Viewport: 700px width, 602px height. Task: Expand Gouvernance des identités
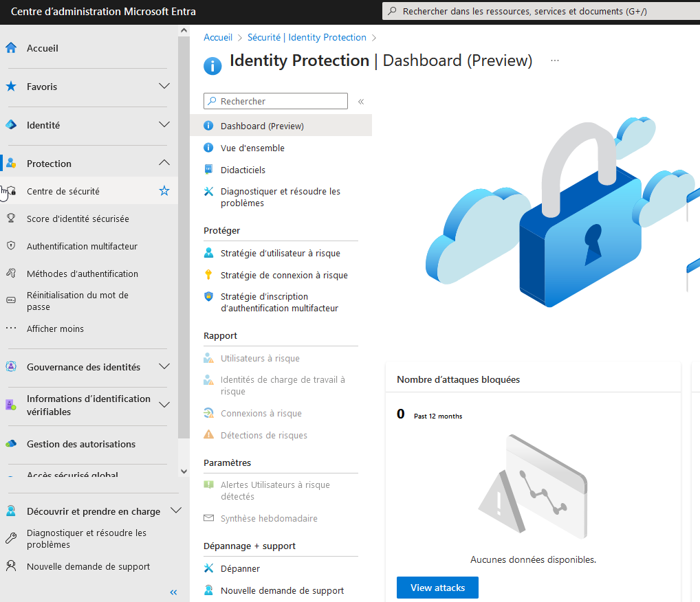tap(164, 367)
